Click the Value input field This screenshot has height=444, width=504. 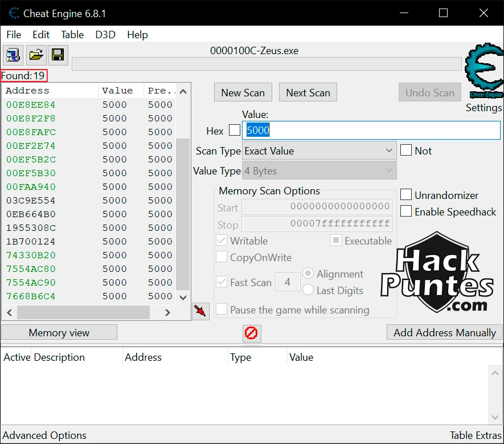[371, 131]
